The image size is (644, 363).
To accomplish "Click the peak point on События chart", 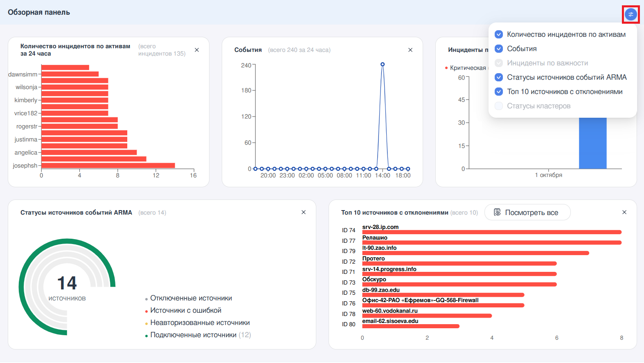I will tap(383, 65).
